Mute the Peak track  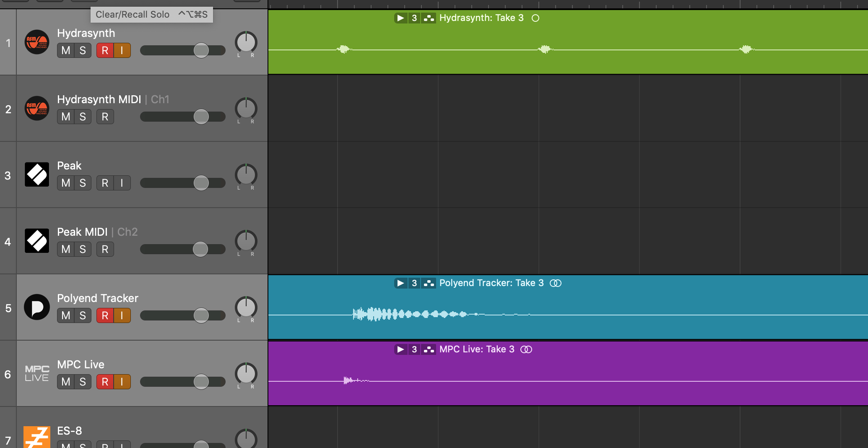(x=66, y=183)
